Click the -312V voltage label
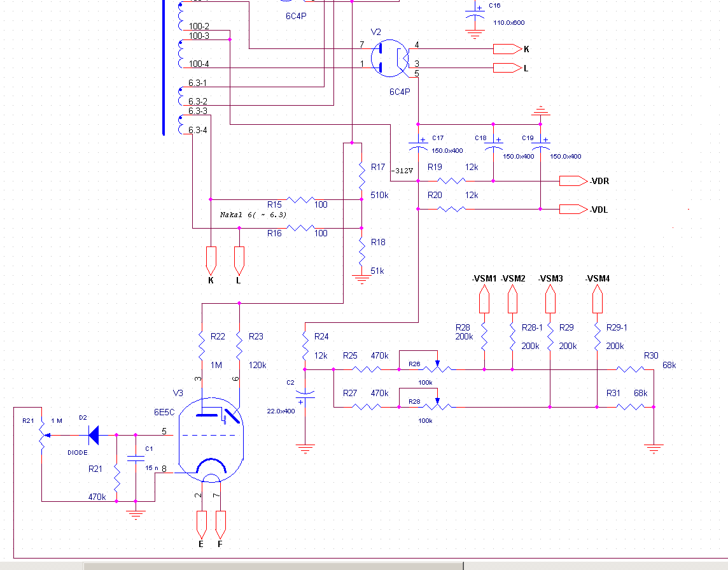 (402, 171)
